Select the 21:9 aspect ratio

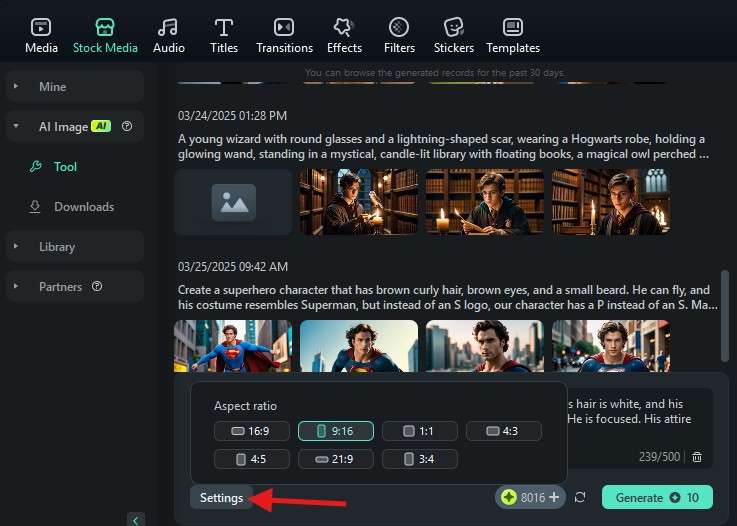(x=336, y=459)
